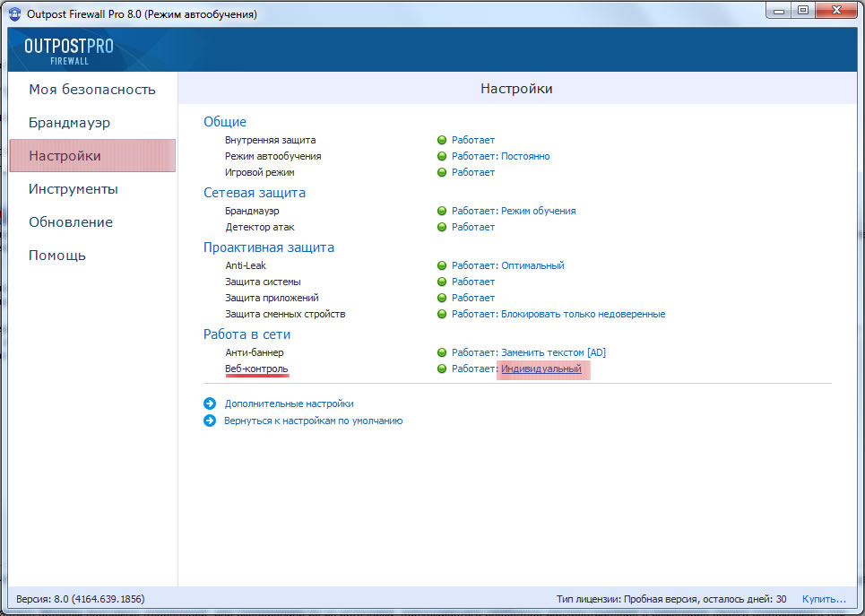Open the Режим автообучения Постоянно option
865x616 pixels.
(525, 157)
